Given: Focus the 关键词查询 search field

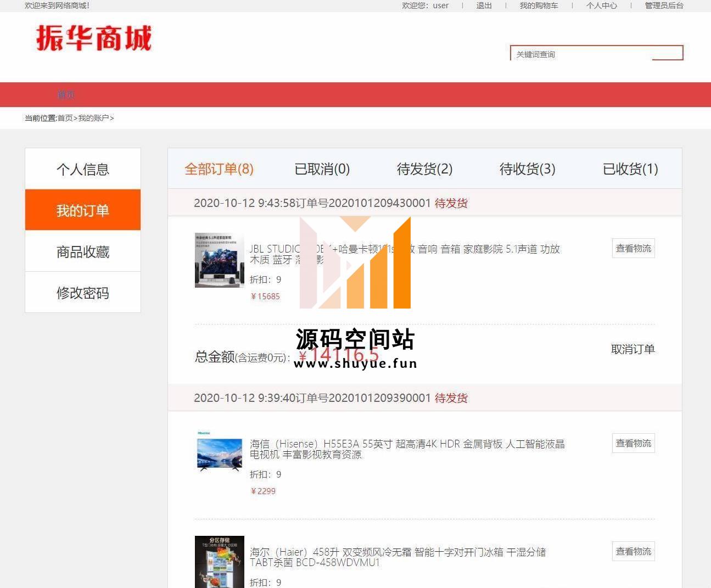Looking at the screenshot, I should [x=582, y=54].
